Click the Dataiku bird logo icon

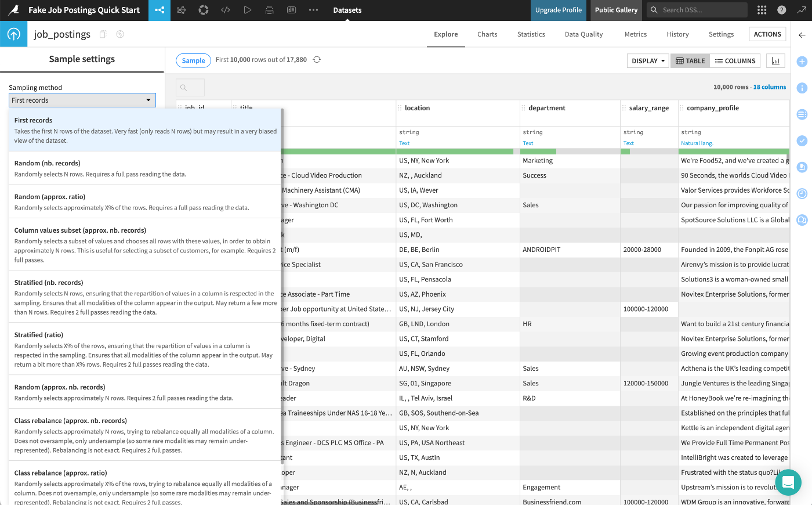pos(13,10)
